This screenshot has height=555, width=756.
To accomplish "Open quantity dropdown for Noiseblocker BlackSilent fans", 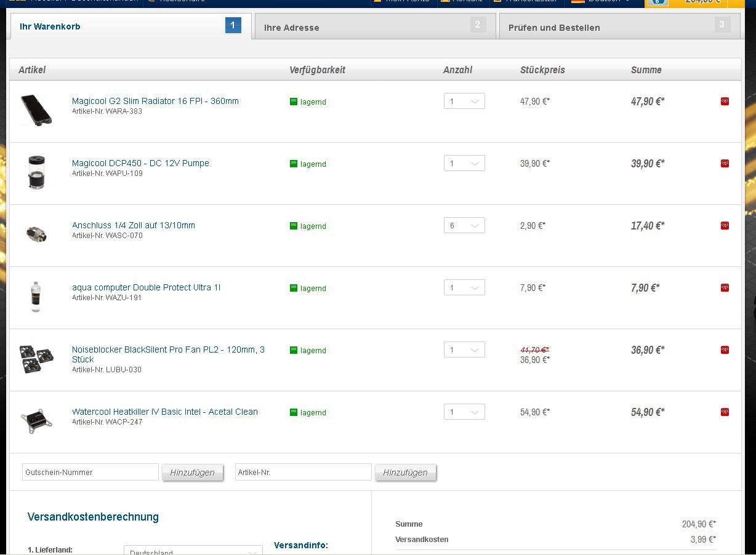I will click(x=464, y=350).
